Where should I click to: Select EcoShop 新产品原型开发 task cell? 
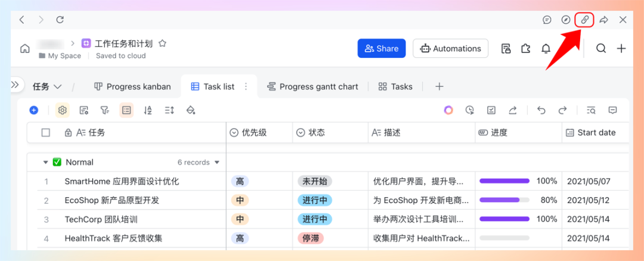tap(131, 200)
